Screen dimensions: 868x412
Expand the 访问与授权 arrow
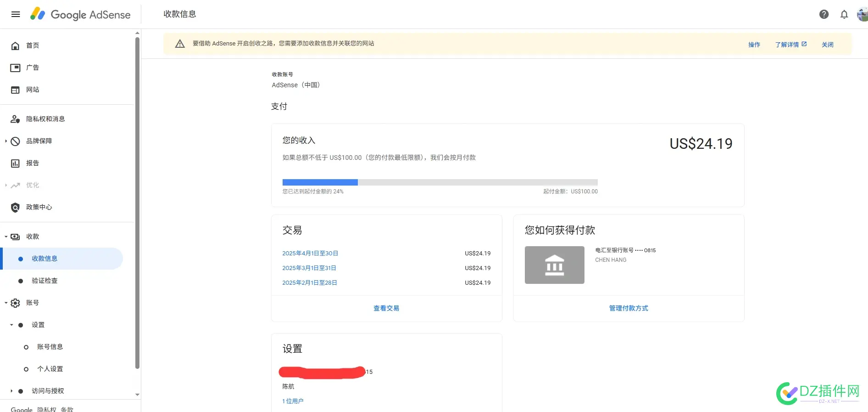point(11,391)
